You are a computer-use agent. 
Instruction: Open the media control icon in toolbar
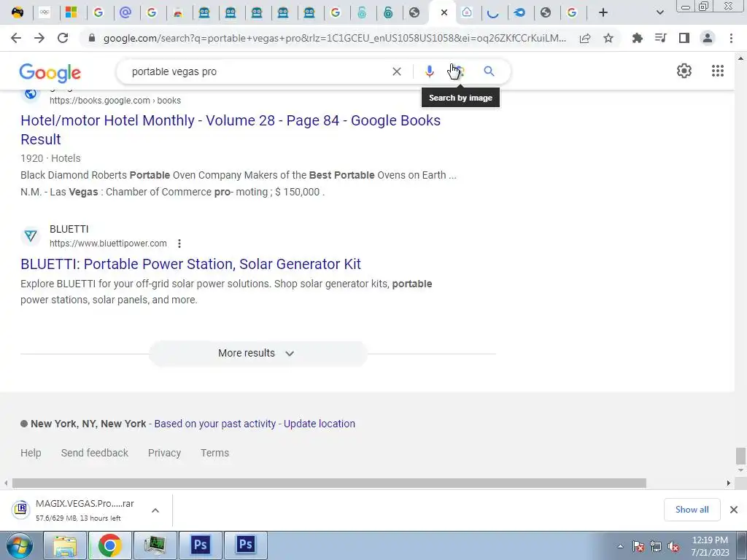[660, 38]
